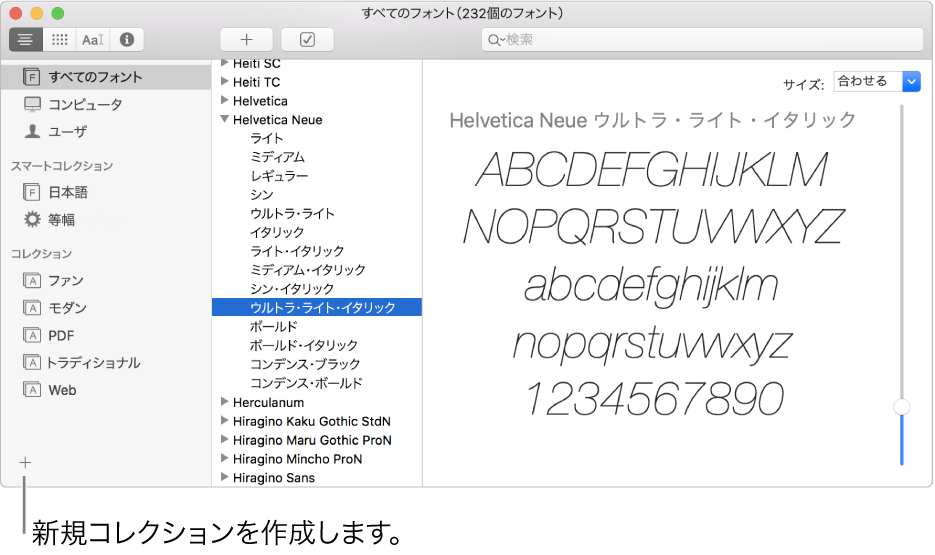The height and width of the screenshot is (555, 935).
Task: Create new collection with bottom plus button
Action: pos(25,463)
